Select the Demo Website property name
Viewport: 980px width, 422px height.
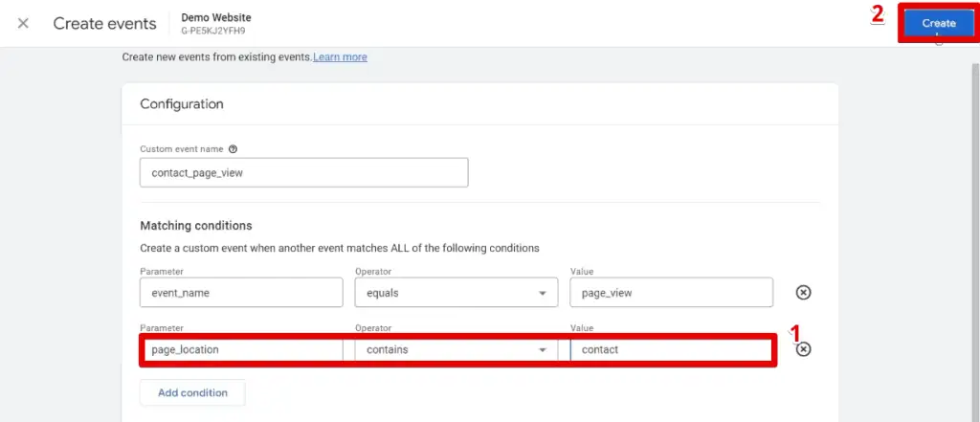pyautogui.click(x=216, y=17)
